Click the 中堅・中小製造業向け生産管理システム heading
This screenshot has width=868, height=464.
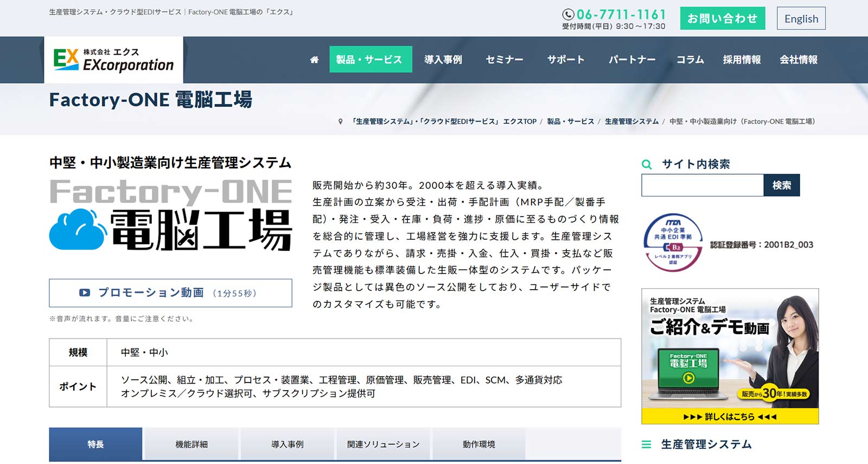(x=170, y=163)
